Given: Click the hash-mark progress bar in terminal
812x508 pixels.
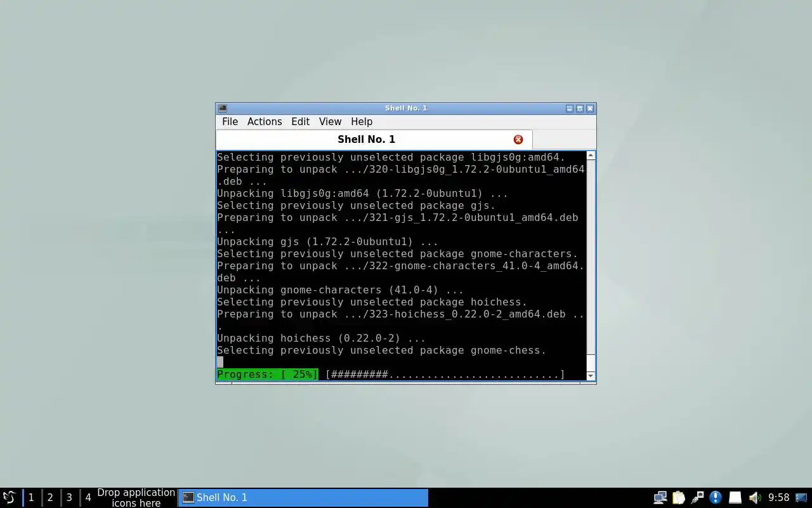Looking at the screenshot, I should [x=445, y=375].
